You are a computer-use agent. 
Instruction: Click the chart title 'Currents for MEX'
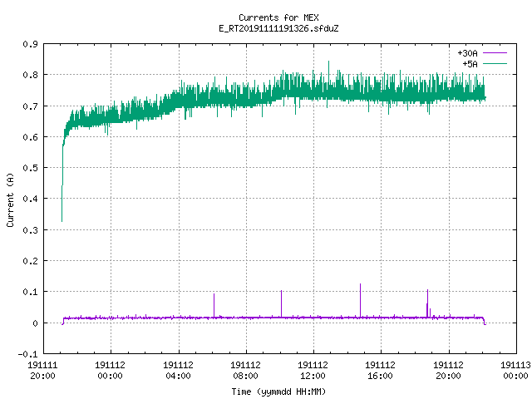pyautogui.click(x=278, y=17)
